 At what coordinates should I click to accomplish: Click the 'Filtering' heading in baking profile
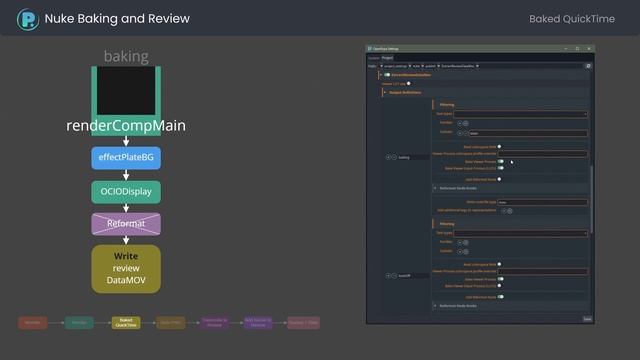coord(447,105)
